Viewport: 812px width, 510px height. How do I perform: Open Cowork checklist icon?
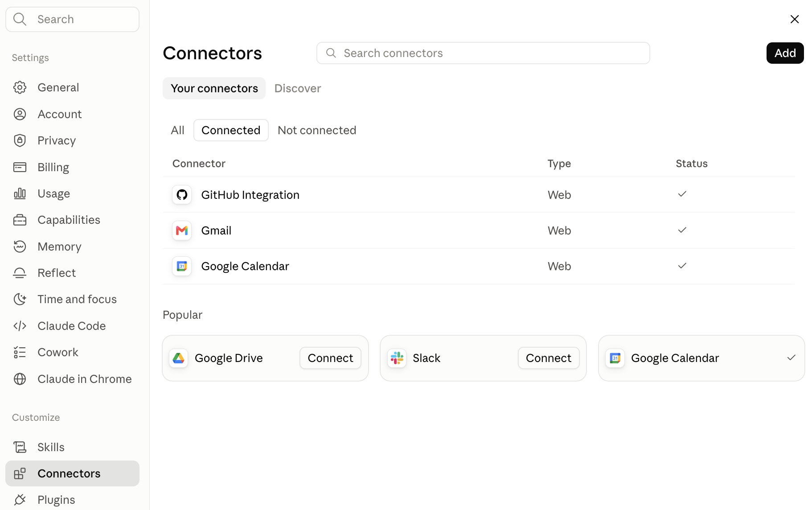coord(20,352)
